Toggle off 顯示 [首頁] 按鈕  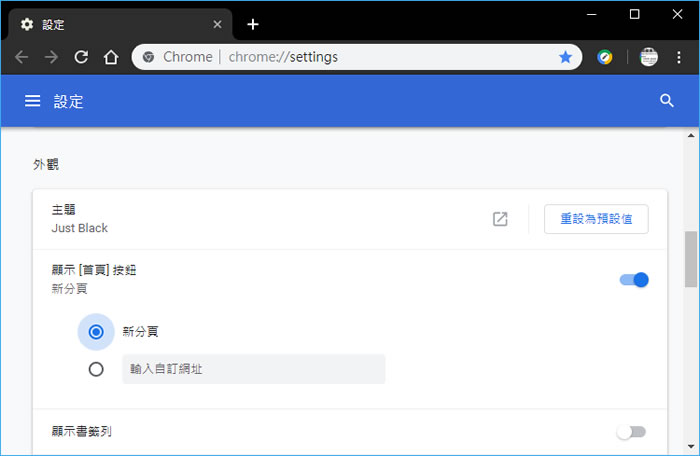pyautogui.click(x=634, y=280)
